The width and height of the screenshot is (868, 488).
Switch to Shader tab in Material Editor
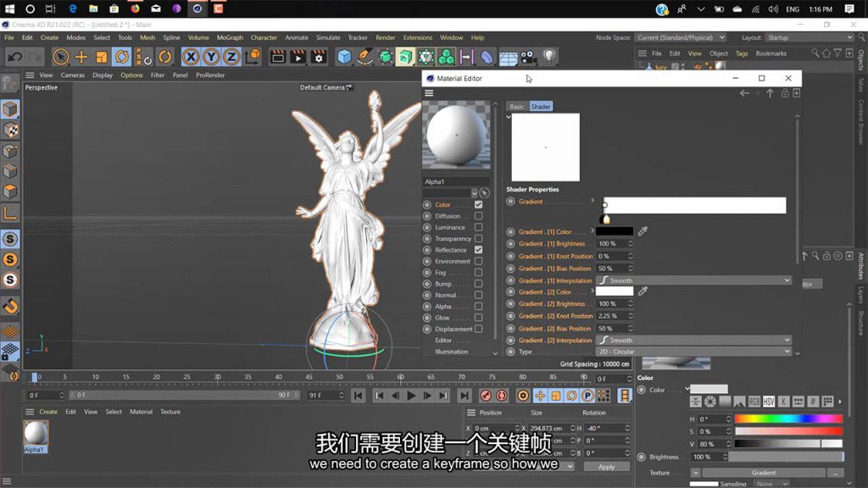tap(540, 107)
